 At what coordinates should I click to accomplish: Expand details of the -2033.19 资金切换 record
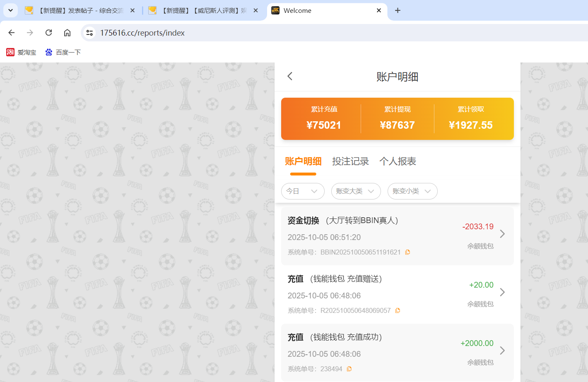coord(502,234)
